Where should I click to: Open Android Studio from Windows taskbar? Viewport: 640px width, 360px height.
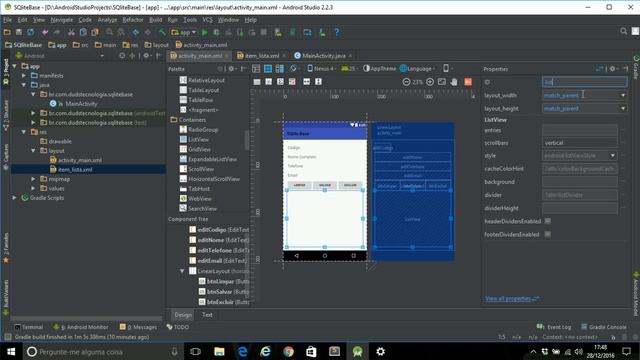tap(358, 351)
